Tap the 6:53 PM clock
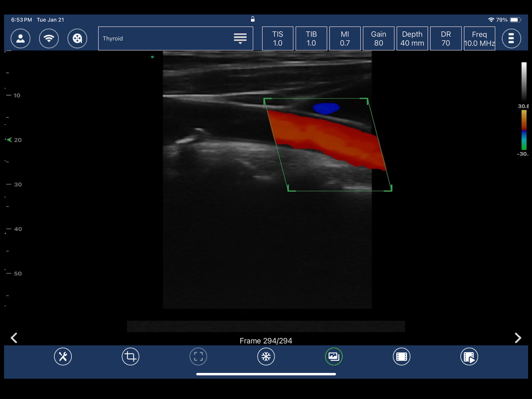The image size is (532, 399). click(x=21, y=20)
